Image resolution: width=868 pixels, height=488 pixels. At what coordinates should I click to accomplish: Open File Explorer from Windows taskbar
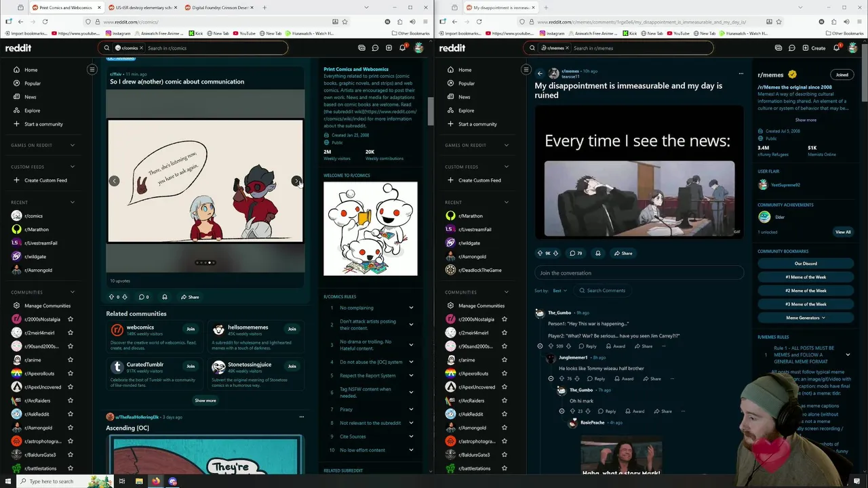click(139, 481)
